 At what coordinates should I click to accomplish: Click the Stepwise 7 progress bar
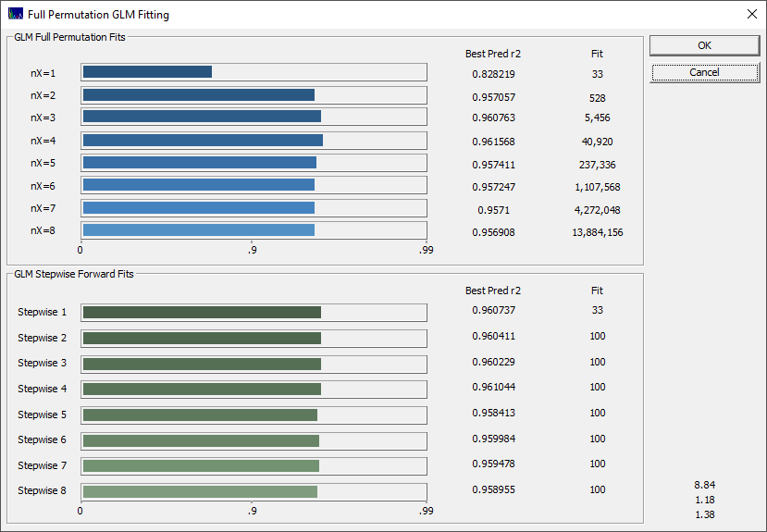[x=254, y=466]
